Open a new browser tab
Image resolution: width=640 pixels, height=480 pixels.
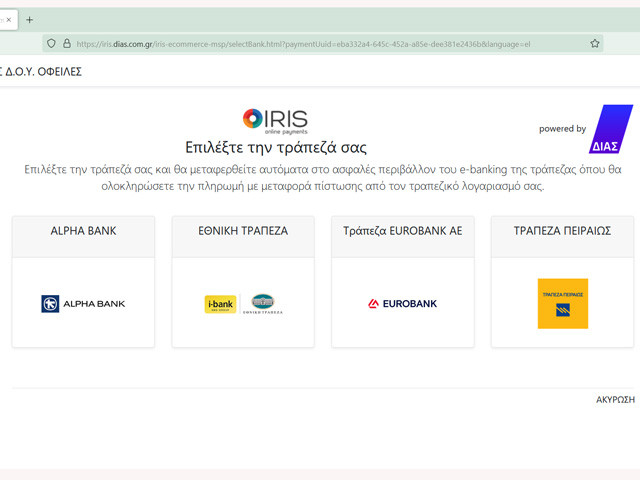tap(29, 19)
